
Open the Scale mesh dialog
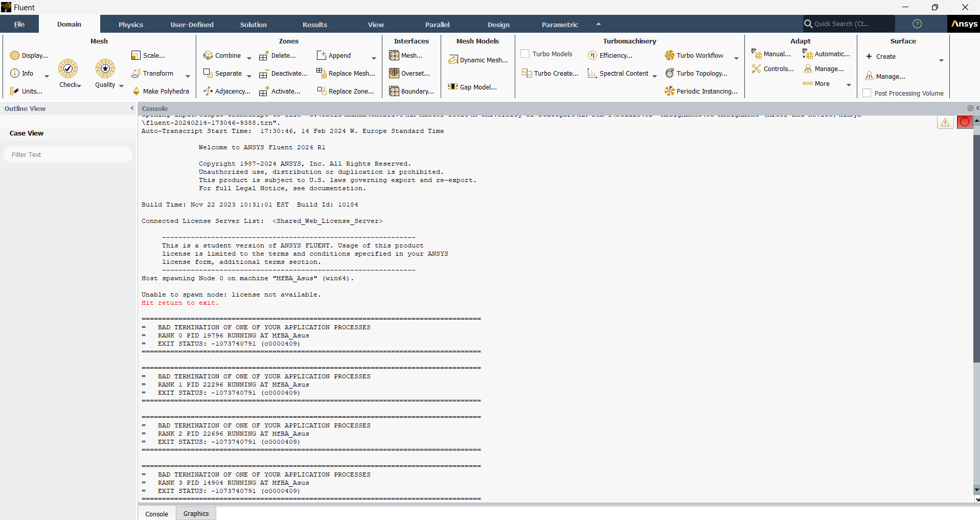coord(148,55)
